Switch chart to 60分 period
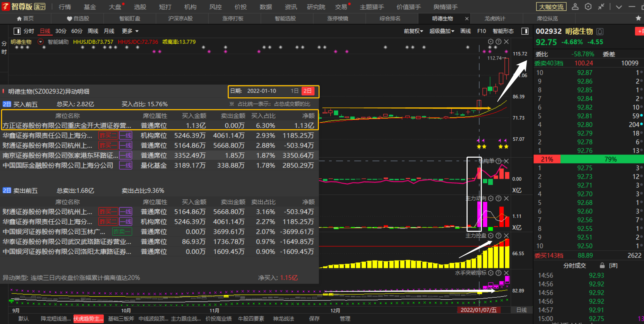The height and width of the screenshot is (324, 644). pos(77,31)
